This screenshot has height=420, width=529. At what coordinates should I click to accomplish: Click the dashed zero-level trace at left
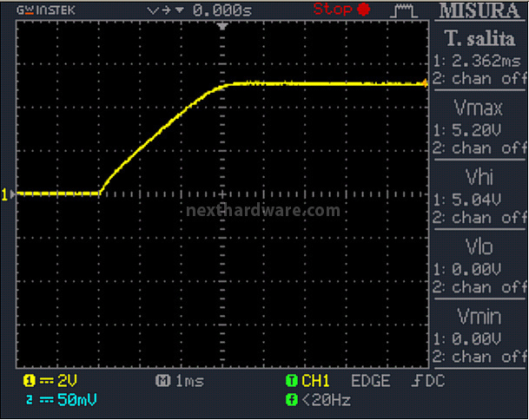(x=57, y=194)
